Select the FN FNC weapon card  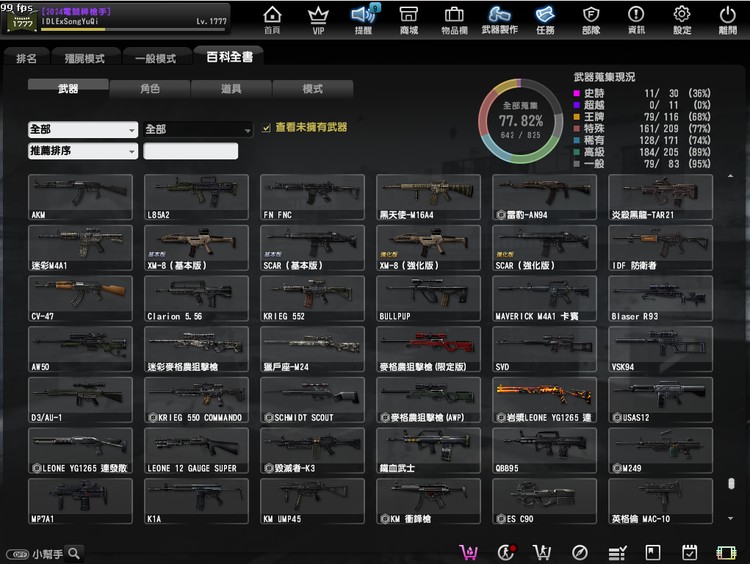(312, 197)
